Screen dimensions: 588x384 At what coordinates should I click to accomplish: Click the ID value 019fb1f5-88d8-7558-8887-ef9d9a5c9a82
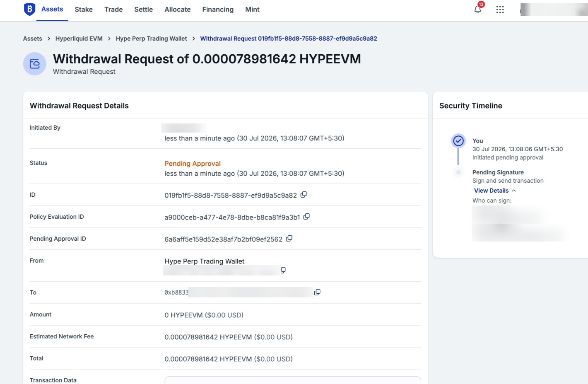click(231, 196)
